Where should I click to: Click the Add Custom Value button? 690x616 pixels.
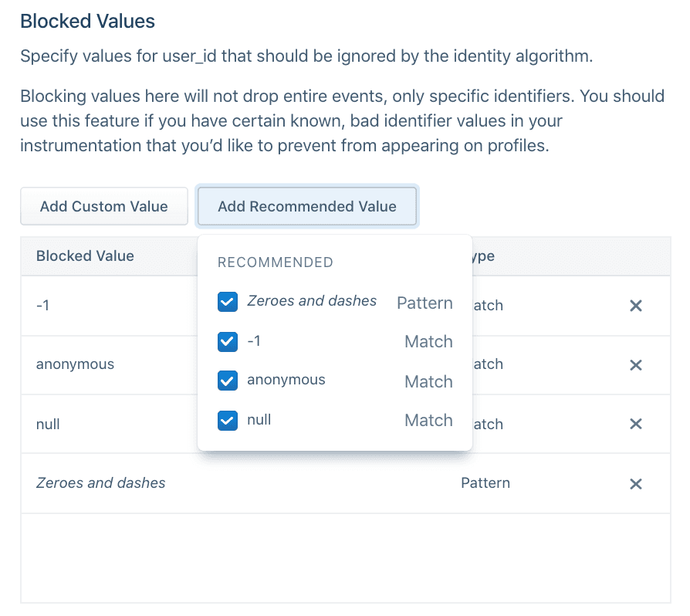(103, 206)
